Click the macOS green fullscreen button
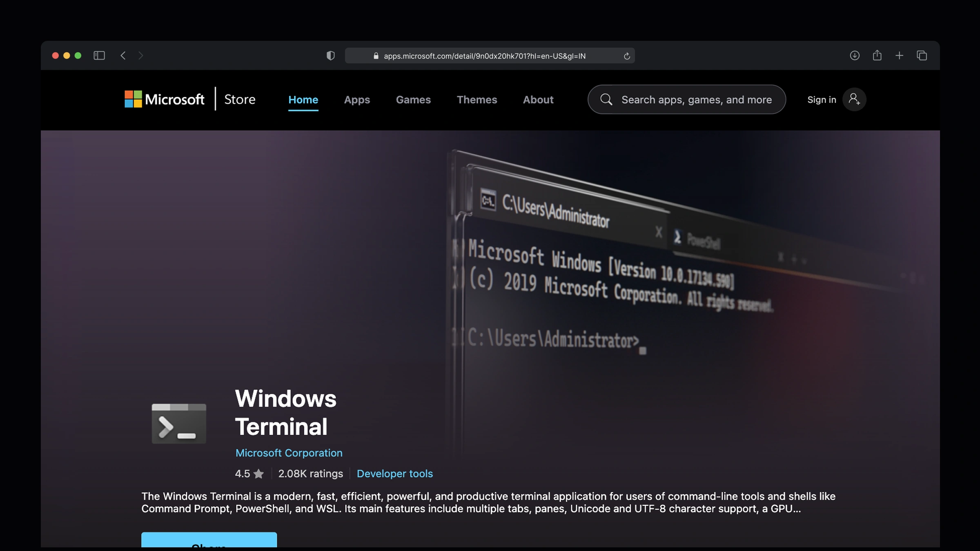The image size is (980, 551). (x=78, y=56)
